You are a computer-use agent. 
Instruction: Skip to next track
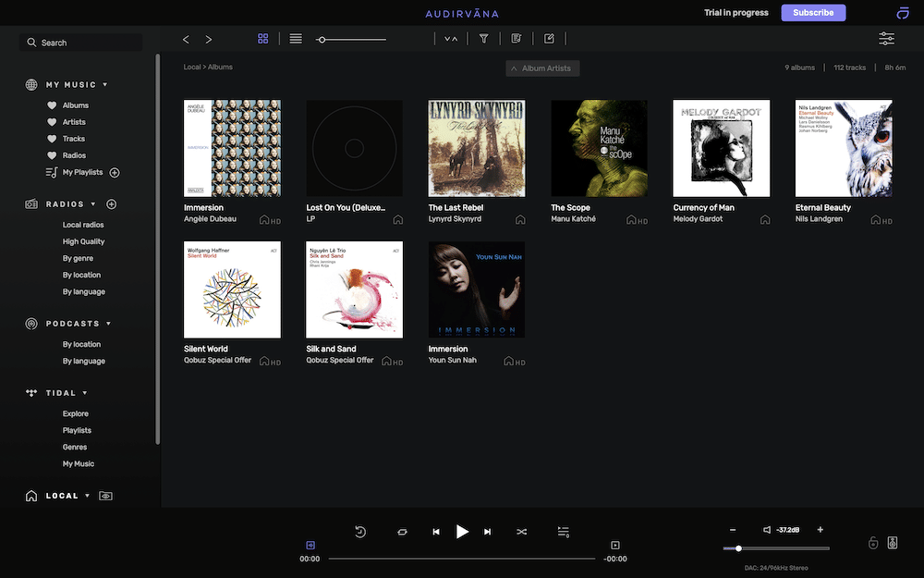click(x=487, y=532)
